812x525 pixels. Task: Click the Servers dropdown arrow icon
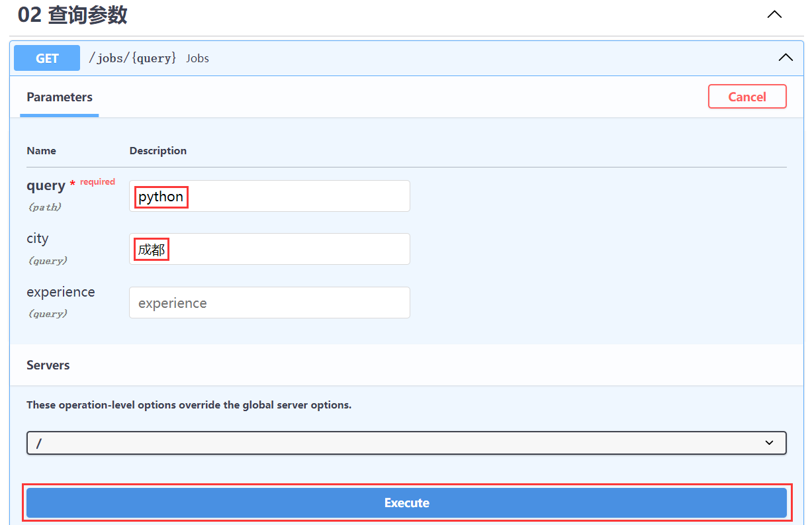click(x=769, y=443)
